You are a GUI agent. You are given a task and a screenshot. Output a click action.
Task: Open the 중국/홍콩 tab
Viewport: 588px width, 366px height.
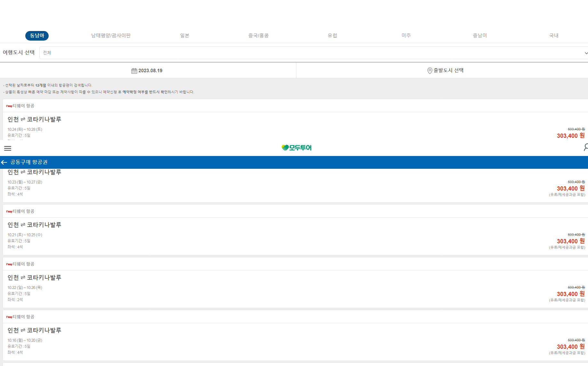[258, 35]
